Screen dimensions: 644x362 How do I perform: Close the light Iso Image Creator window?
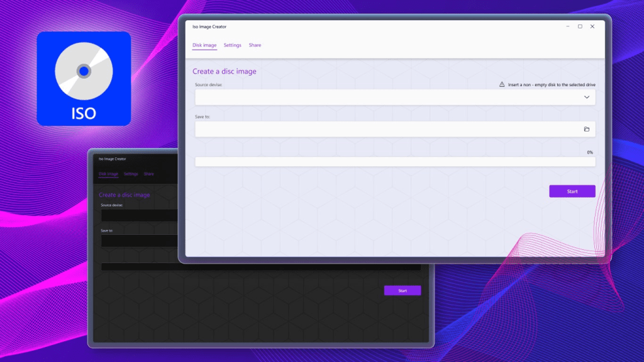click(592, 26)
